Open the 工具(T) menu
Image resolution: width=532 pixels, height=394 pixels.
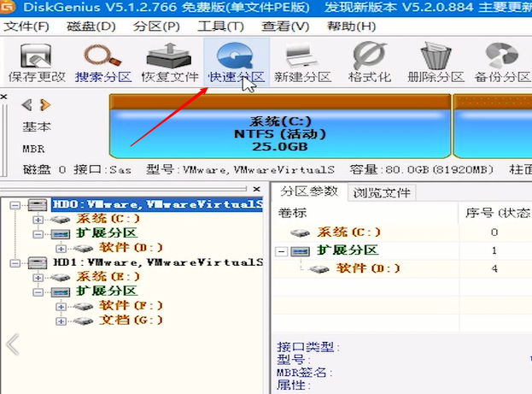click(x=220, y=26)
